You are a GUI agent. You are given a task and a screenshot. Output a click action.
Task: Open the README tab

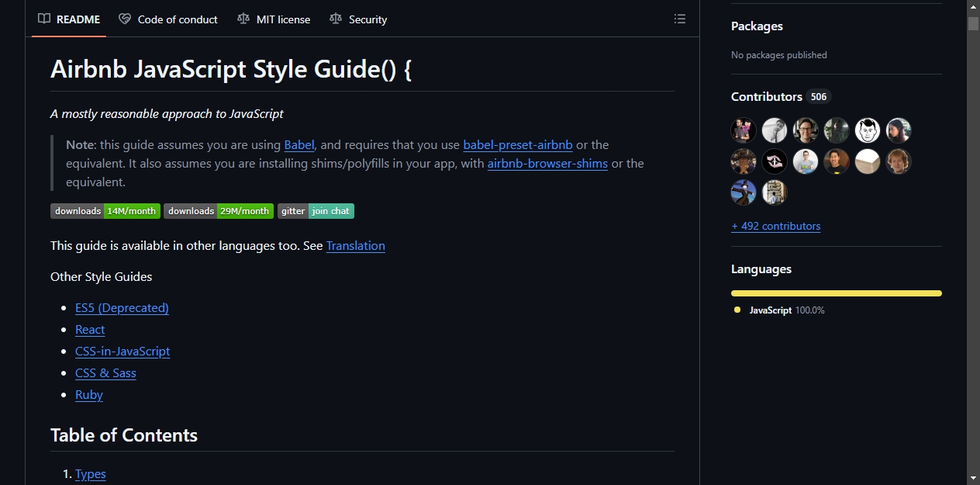click(x=69, y=19)
